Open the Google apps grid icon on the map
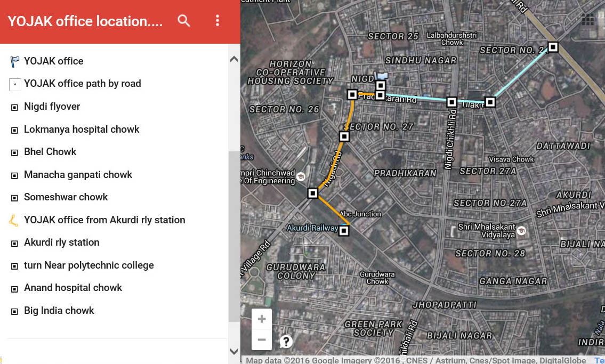The width and height of the screenshot is (605, 364). [587, 19]
